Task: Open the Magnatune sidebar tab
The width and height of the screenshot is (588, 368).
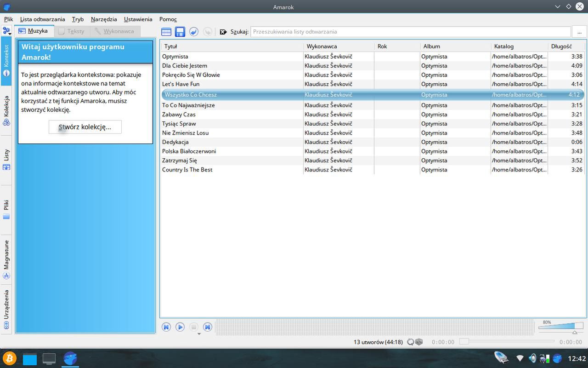Action: [6, 259]
